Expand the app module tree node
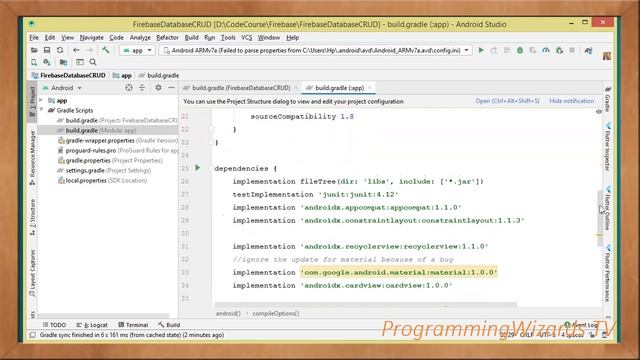The image size is (640, 360). [x=41, y=100]
